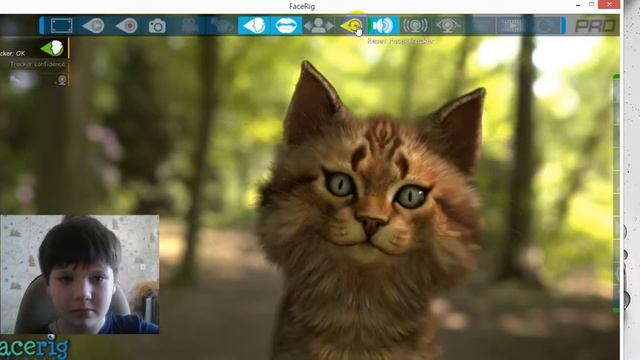Image resolution: width=640 pixels, height=360 pixels.
Task: Toggle the lip sync lips icon
Action: (x=286, y=25)
